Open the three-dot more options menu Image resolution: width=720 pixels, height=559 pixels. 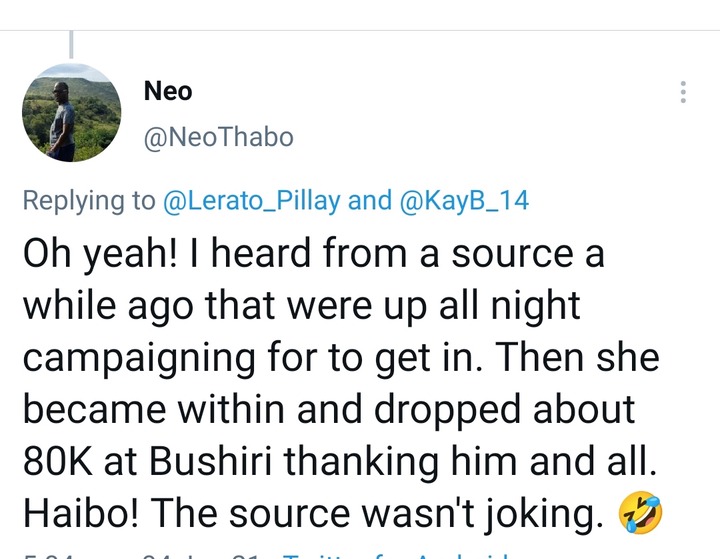[683, 92]
